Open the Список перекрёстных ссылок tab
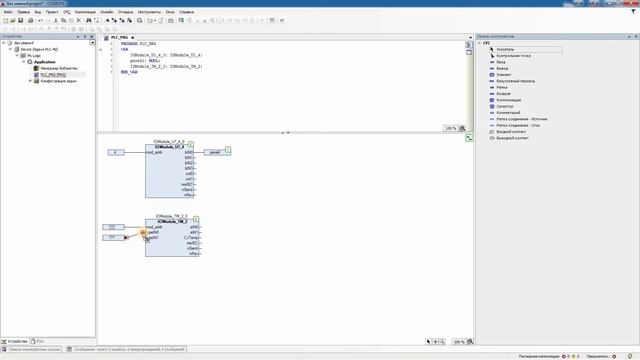Screen dimensions: 640x360 pos(31,349)
